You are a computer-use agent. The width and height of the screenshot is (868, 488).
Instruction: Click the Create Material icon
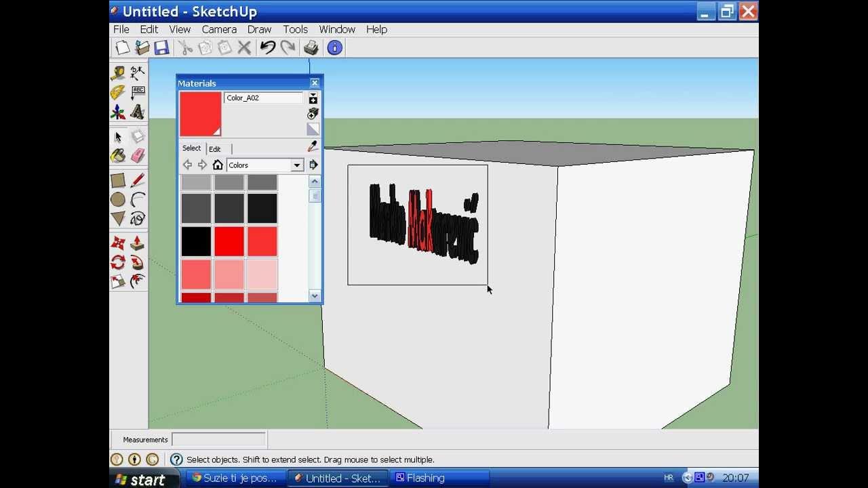tap(313, 113)
